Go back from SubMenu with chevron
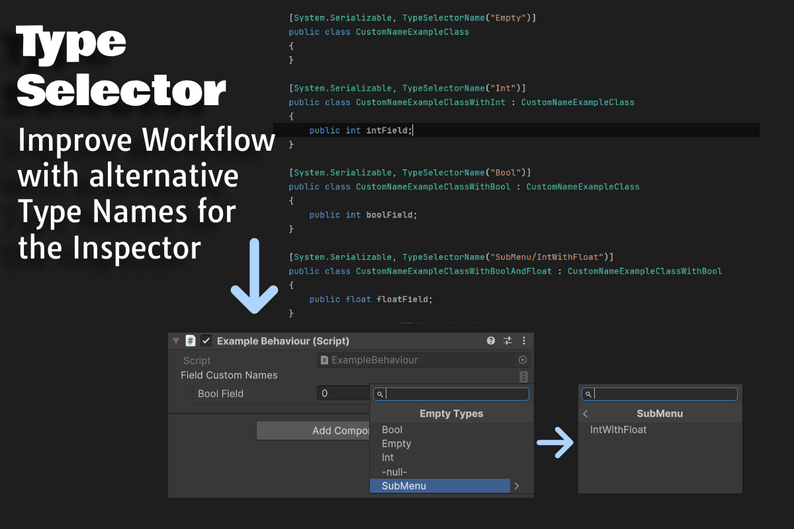Viewport: 794px width, 529px height. pos(586,414)
